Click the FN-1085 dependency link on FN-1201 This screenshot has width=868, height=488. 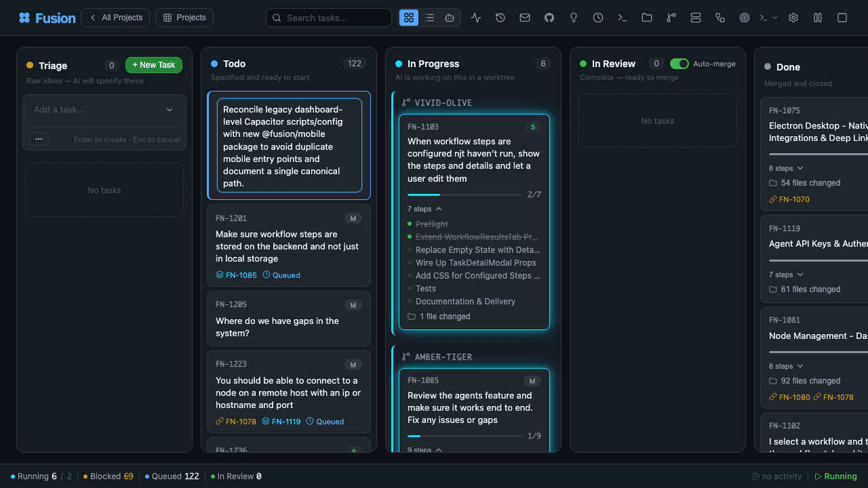click(x=236, y=275)
